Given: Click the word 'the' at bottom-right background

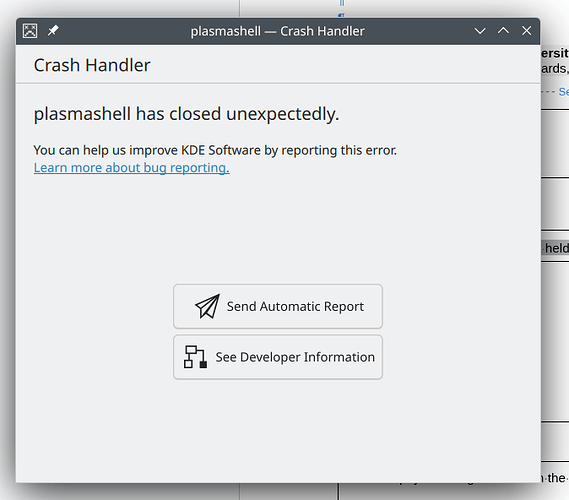Looking at the screenshot, I should click(556, 478).
